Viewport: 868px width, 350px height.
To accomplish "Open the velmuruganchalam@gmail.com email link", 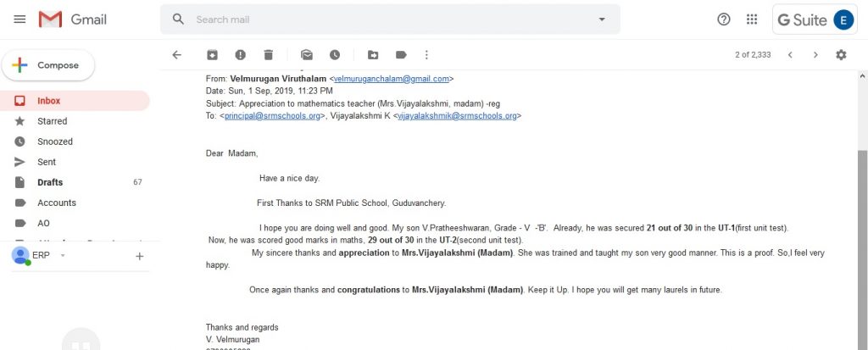I will pyautogui.click(x=392, y=79).
